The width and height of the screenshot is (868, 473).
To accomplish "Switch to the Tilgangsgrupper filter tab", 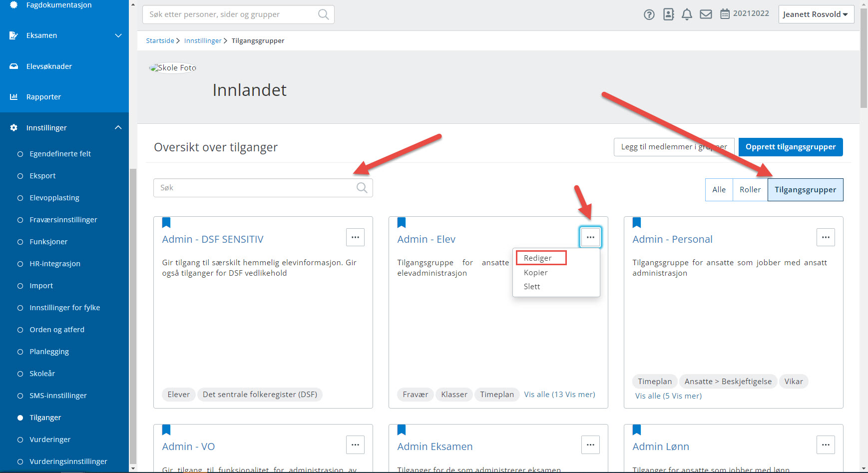I will tap(805, 190).
